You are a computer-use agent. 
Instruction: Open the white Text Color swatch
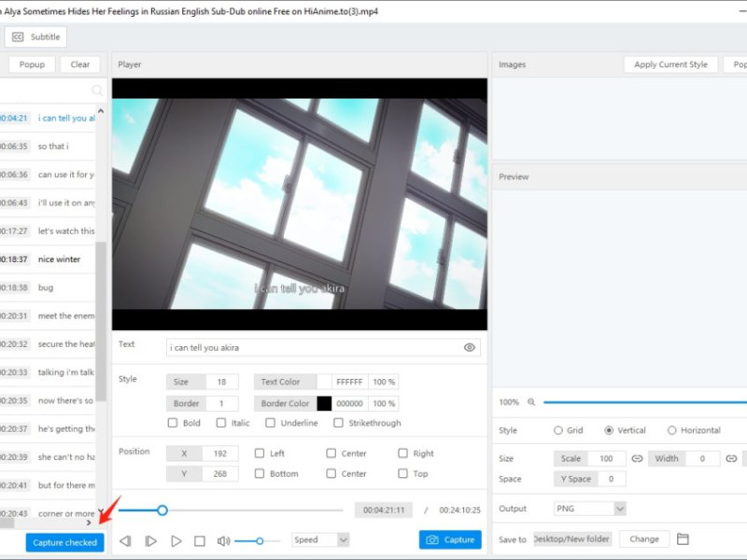pos(324,382)
